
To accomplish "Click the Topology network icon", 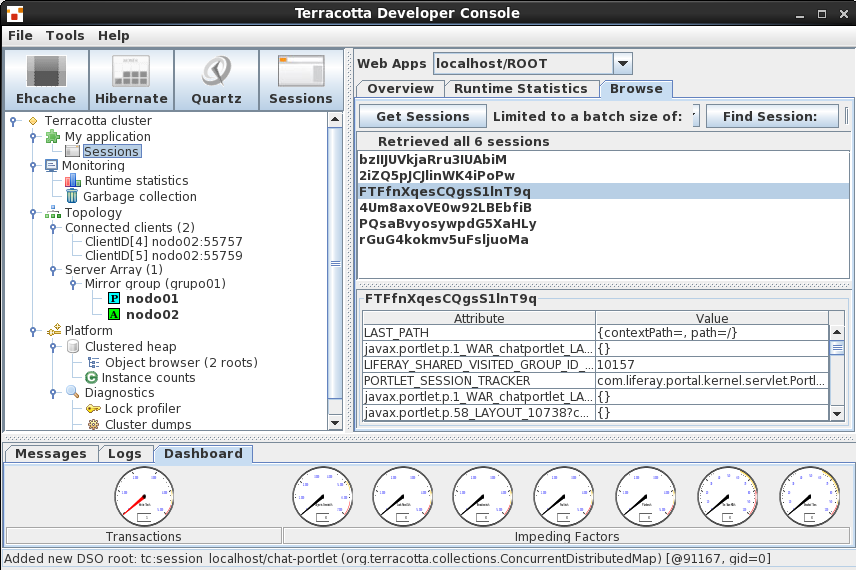I will tap(53, 212).
